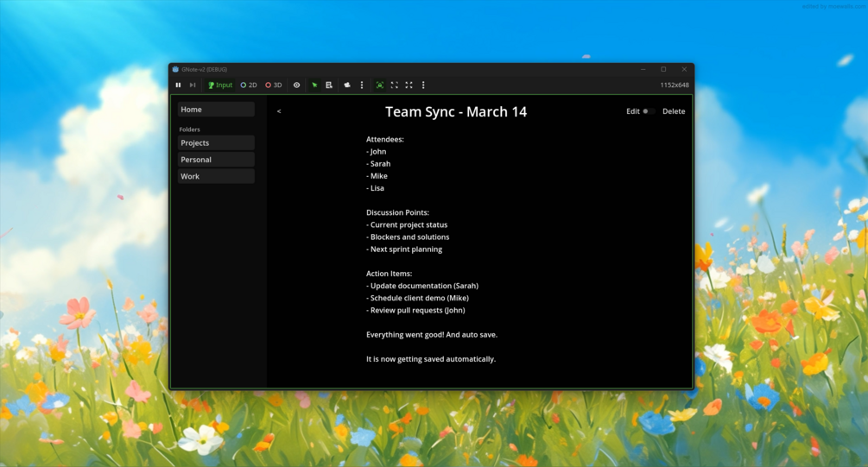Click the Discussion Points: heading
Screen dimensions: 868x467
pos(397,212)
